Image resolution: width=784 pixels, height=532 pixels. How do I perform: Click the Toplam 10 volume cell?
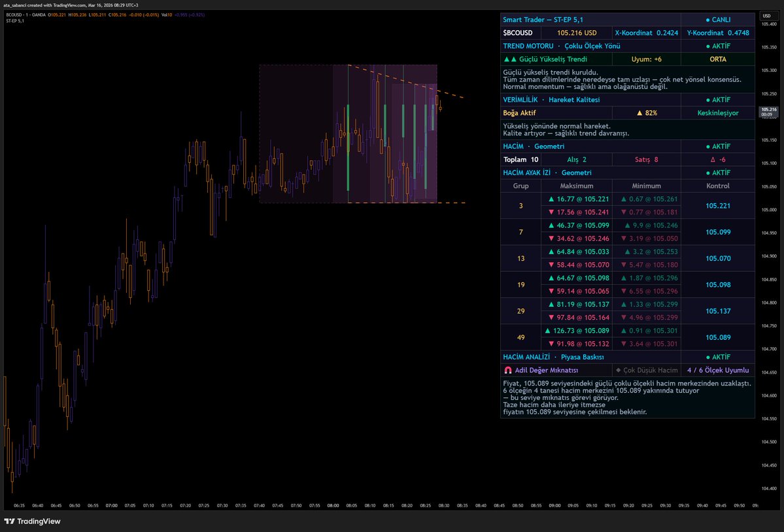(x=520, y=159)
